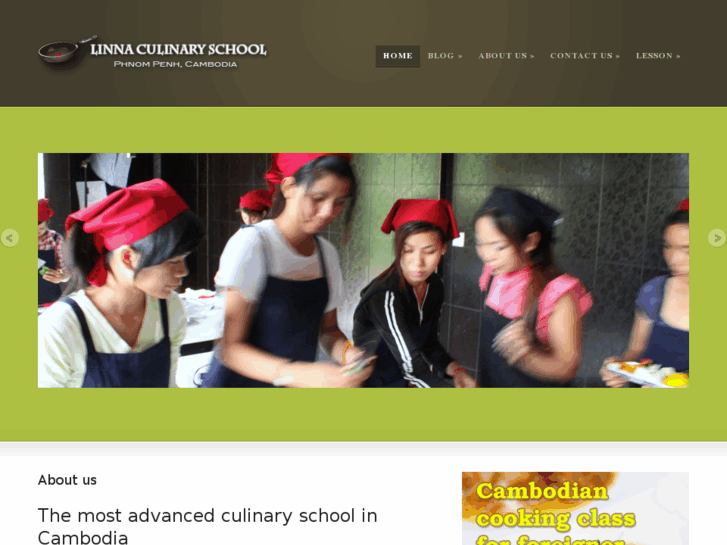This screenshot has width=727, height=545.
Task: Open the cooking class slideshow photo
Action: [x=363, y=270]
